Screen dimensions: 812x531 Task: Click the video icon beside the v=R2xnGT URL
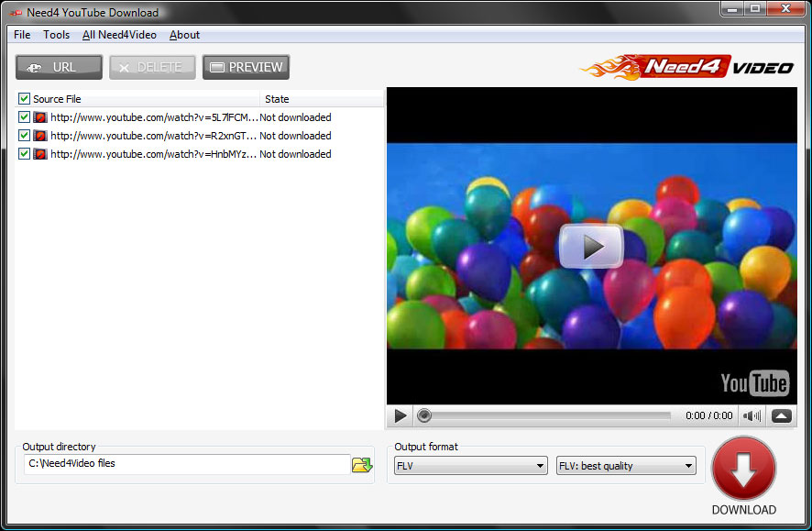click(40, 136)
